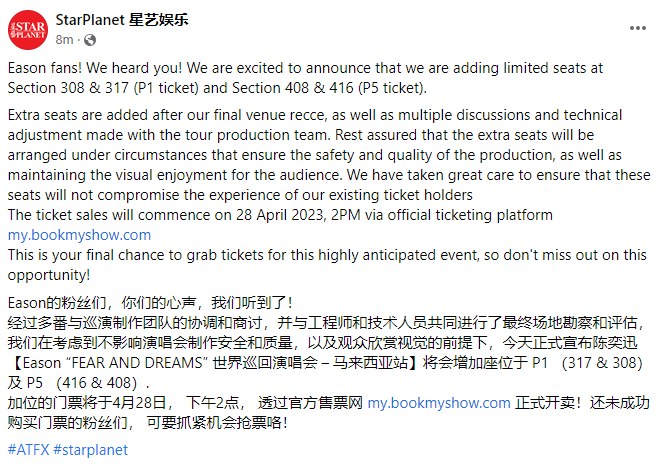Click the final line '购买门票的粉丝们'
The height and width of the screenshot is (466, 656).
(x=67, y=423)
